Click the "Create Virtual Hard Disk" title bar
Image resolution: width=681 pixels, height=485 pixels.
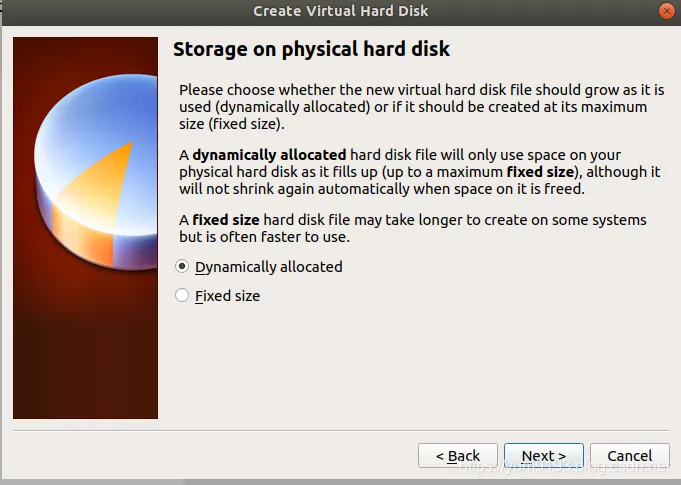tap(340, 11)
